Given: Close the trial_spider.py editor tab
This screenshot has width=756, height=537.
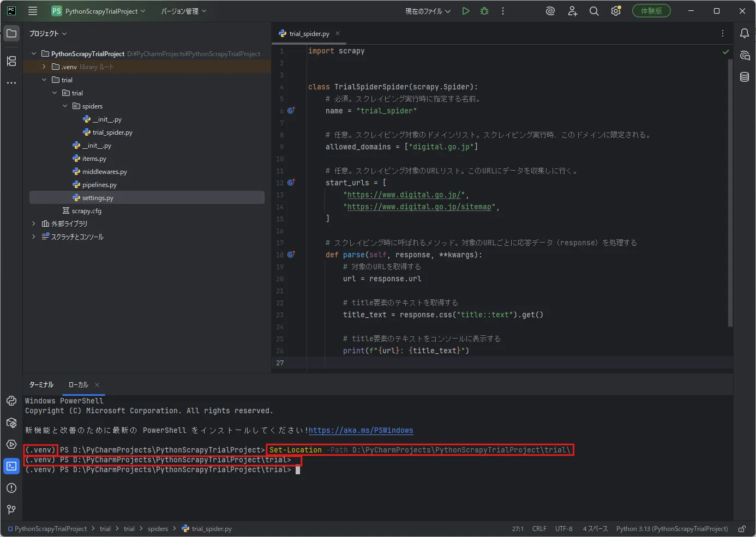Looking at the screenshot, I should [338, 33].
